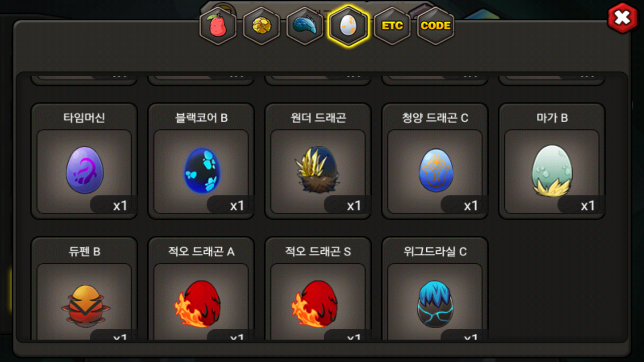Click the 원더 드래곤 name label
Viewport: 644px width, 362px height.
tap(318, 118)
